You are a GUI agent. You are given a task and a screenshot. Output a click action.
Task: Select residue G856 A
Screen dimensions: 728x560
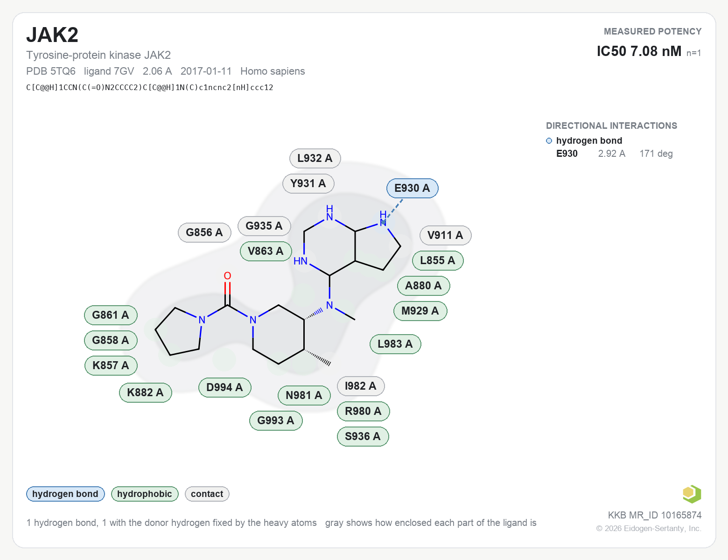(x=204, y=232)
